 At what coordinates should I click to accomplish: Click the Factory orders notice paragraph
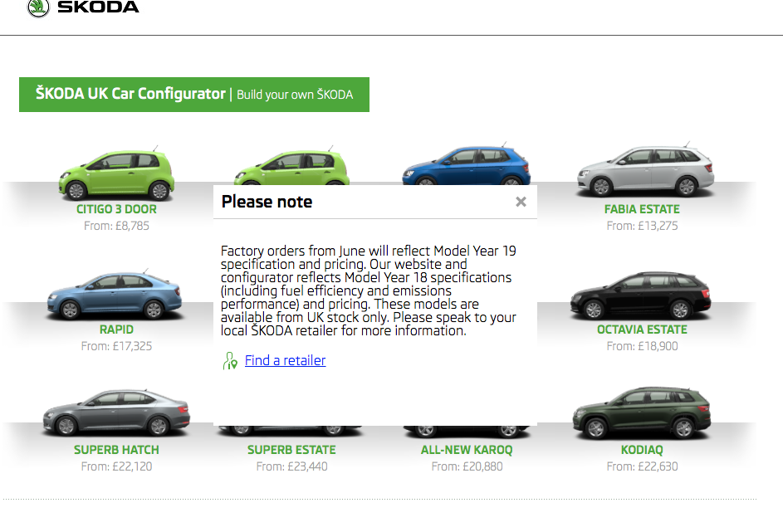tap(369, 290)
